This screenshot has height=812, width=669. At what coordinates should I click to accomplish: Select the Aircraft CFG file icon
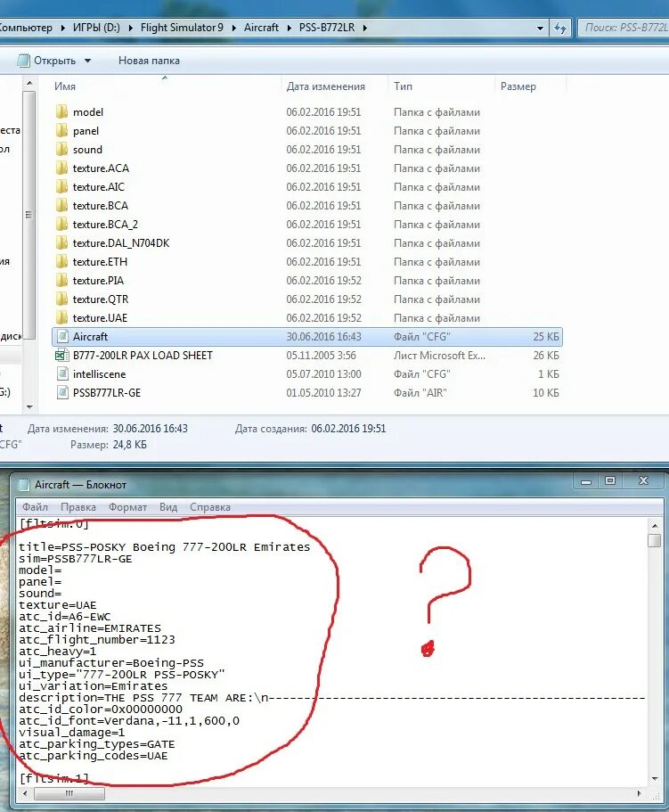point(62,337)
